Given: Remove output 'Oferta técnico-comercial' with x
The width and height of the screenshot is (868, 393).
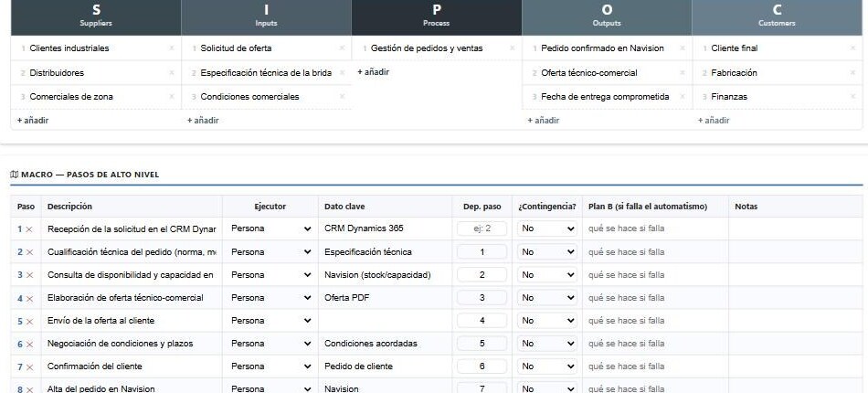Looking at the screenshot, I should [682, 72].
